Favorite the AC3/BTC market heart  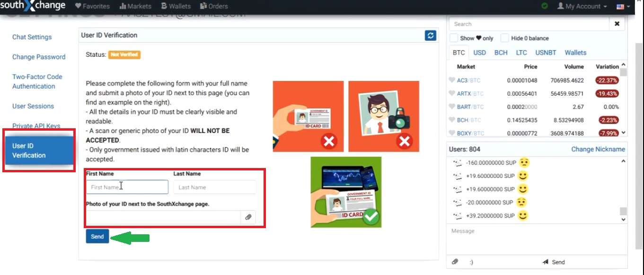click(x=452, y=80)
